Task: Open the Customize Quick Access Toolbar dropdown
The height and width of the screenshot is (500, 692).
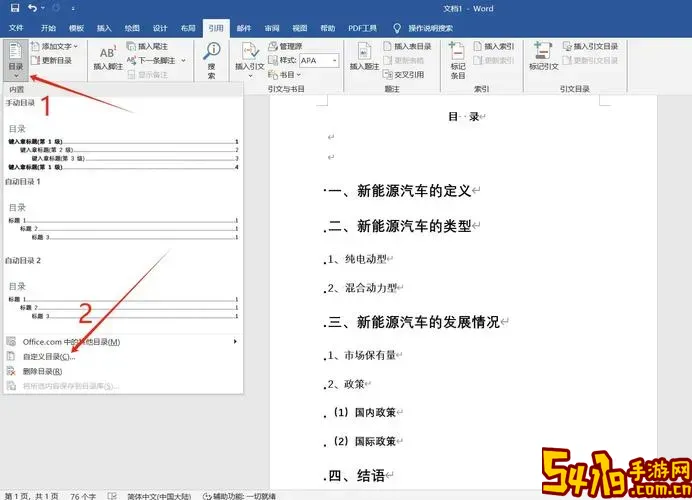Action: click(x=73, y=8)
